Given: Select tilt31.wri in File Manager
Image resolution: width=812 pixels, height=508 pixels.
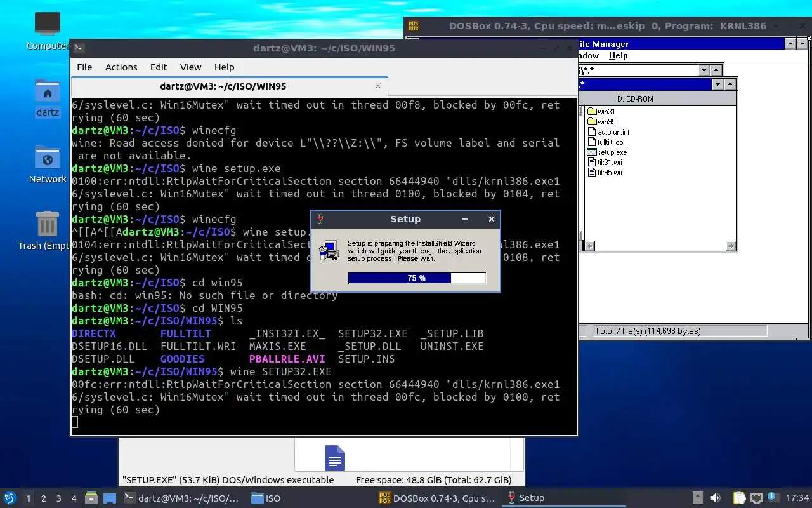Looking at the screenshot, I should 605,163.
